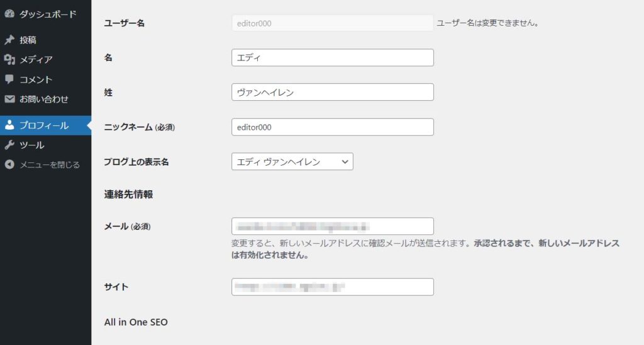
Task: Click the Posts pushpin icon
Action: click(9, 40)
